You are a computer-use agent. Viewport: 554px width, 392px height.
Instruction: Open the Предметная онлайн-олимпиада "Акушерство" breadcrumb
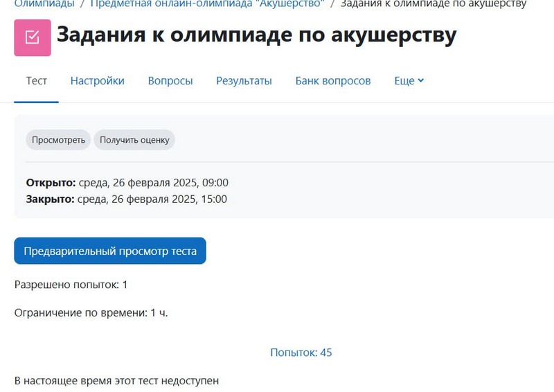(208, 4)
